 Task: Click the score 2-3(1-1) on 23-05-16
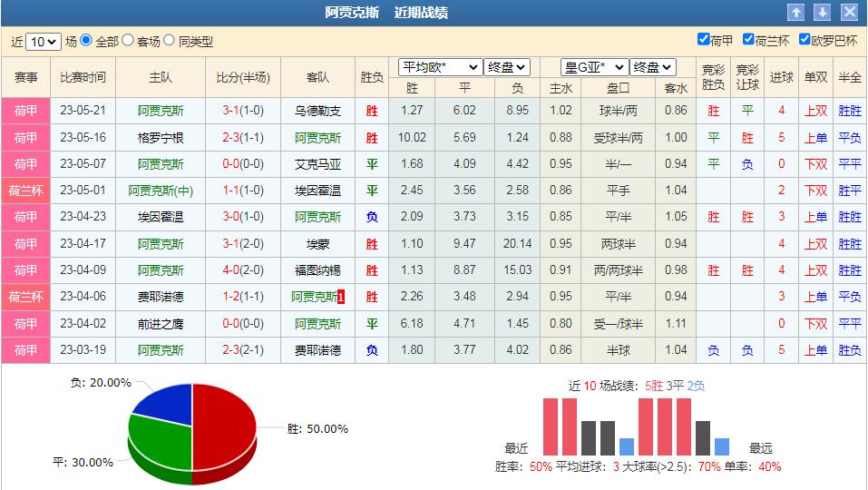coord(243,137)
